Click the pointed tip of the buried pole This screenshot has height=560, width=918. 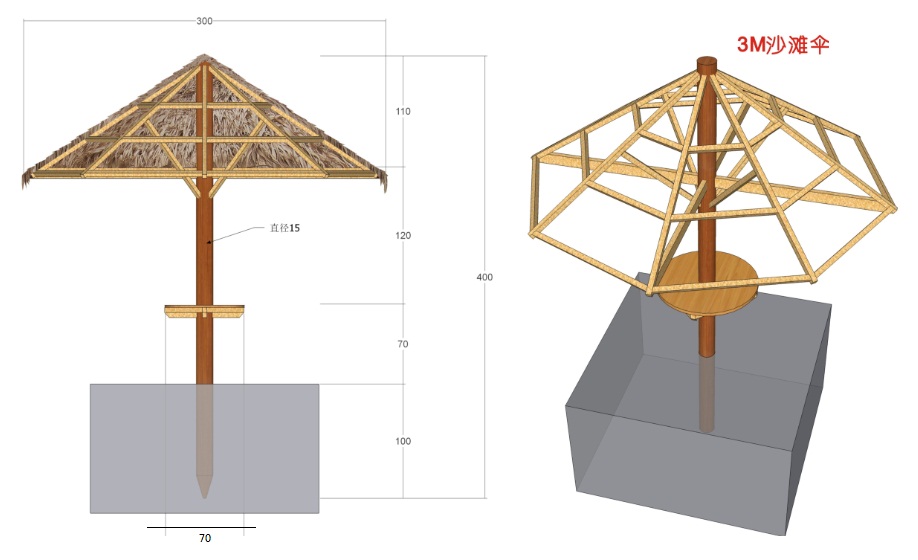pos(205,488)
